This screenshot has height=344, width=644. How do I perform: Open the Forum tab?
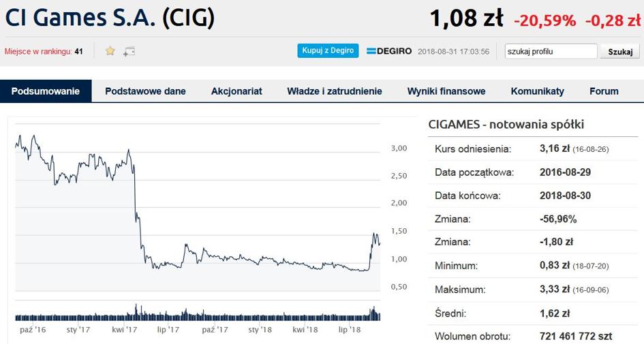tap(604, 91)
